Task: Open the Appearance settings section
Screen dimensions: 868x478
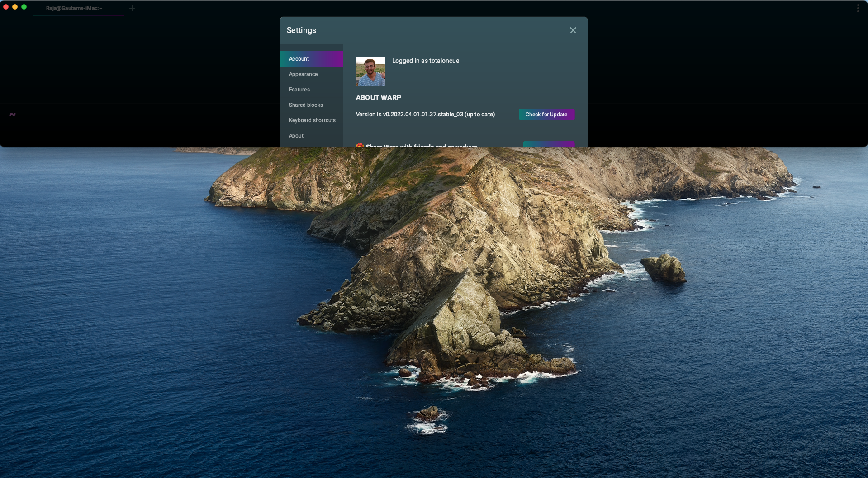Action: 312,74
